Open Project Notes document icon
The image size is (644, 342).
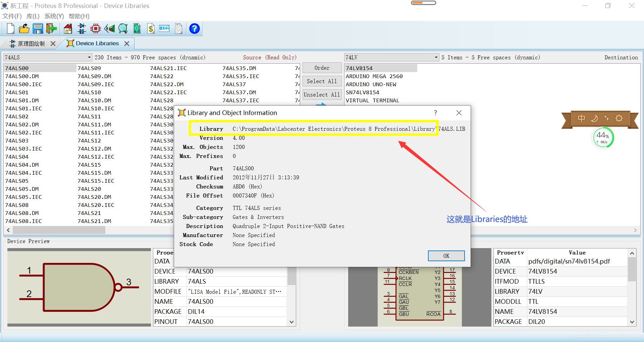[179, 29]
